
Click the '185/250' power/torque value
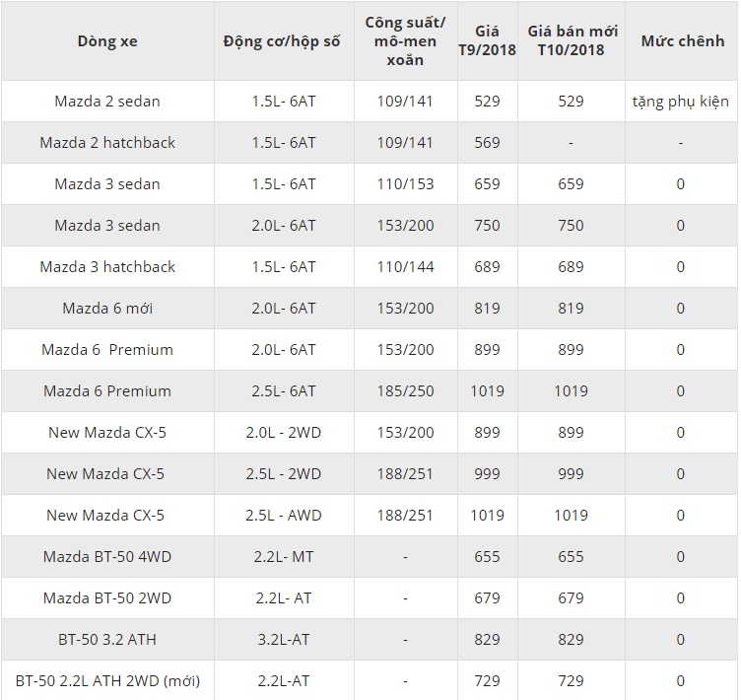coord(405,390)
